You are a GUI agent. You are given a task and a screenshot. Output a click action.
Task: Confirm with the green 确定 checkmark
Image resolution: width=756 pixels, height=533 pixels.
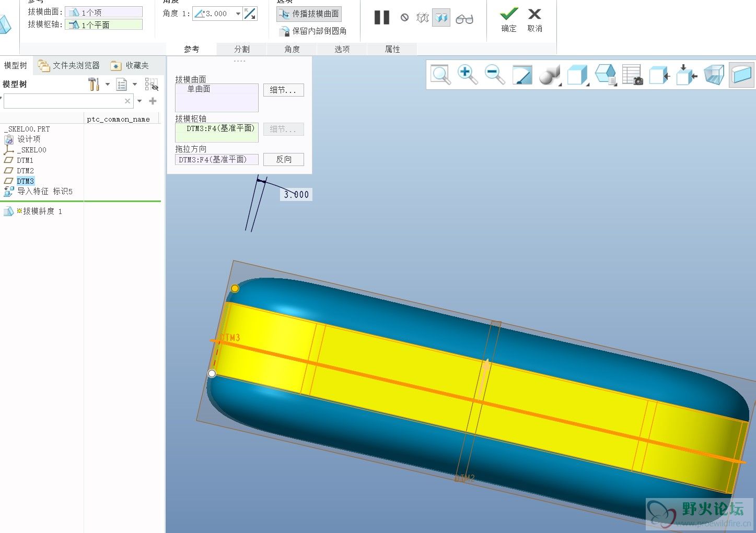pos(509,20)
